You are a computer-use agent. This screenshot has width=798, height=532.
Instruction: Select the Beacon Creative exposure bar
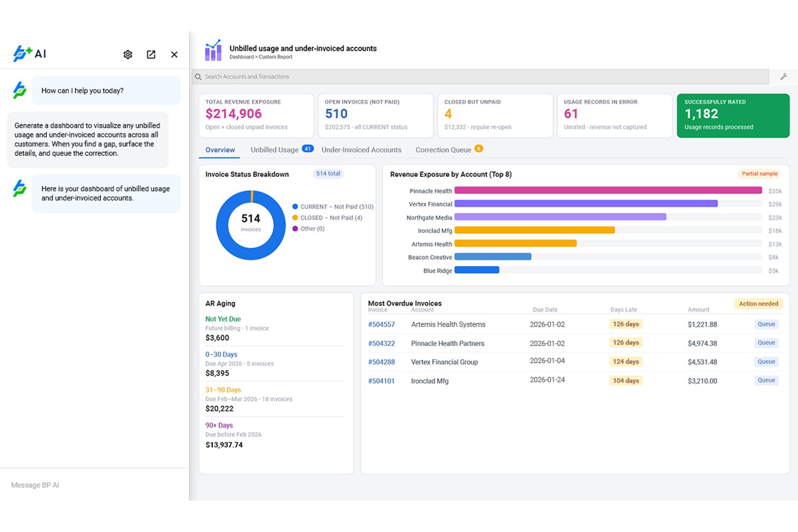pyautogui.click(x=493, y=257)
